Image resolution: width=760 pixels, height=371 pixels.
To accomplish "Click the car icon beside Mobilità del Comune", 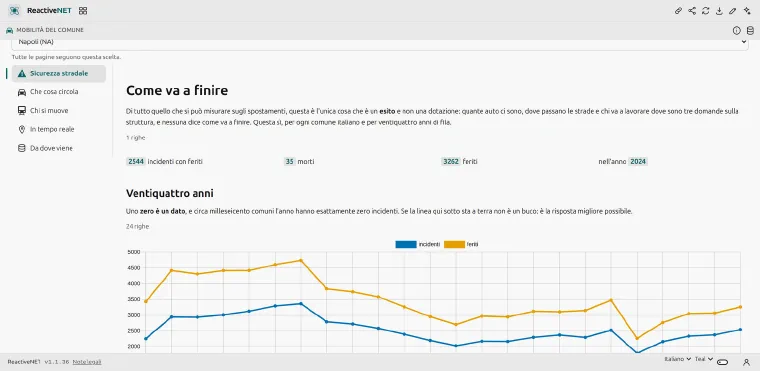I will (9, 30).
